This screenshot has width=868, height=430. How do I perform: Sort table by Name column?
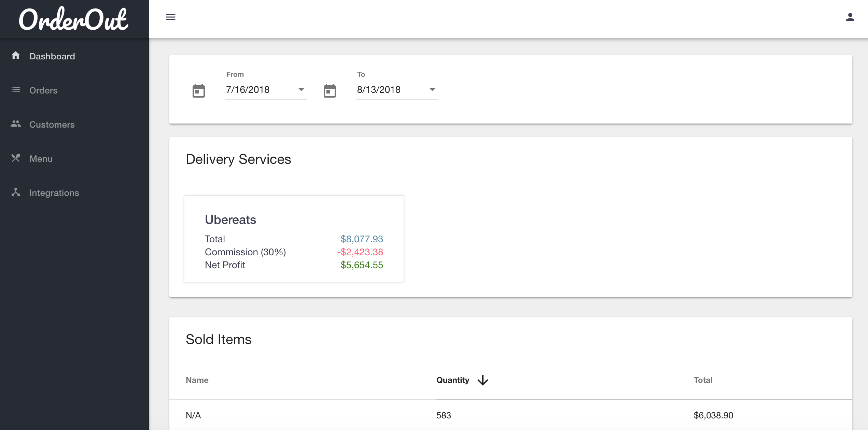tap(197, 380)
